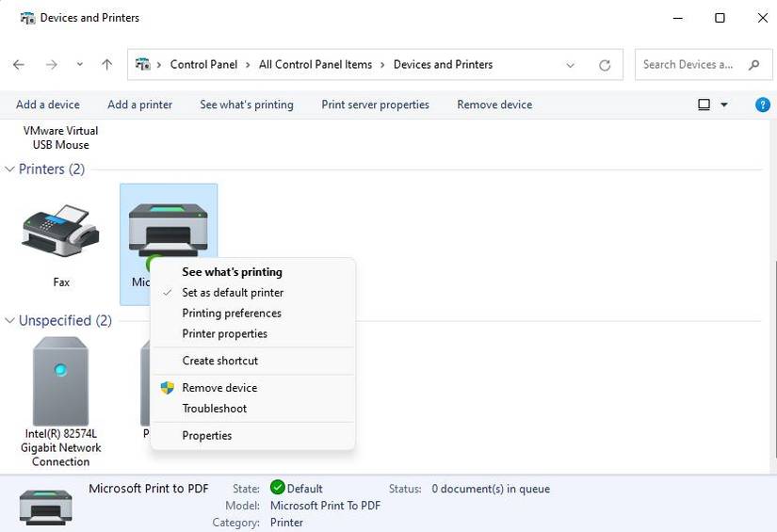Click the search magnifier icon
This screenshot has width=777, height=532.
754,64
